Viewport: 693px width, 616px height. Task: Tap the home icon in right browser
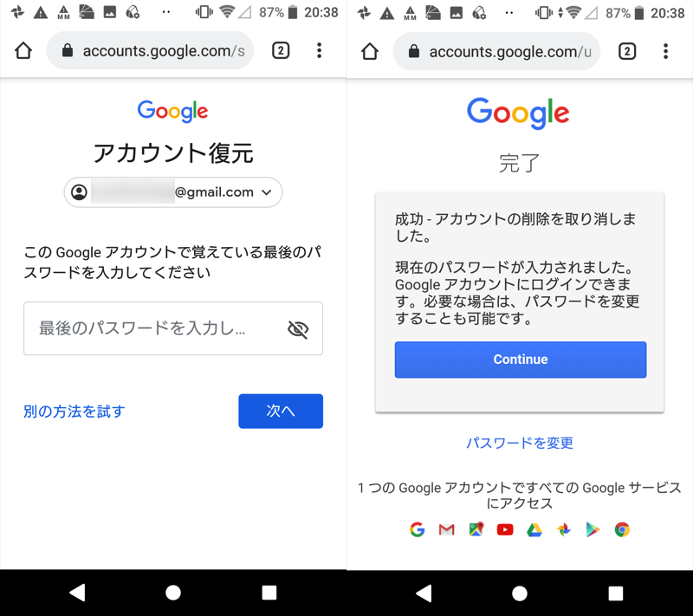370,51
